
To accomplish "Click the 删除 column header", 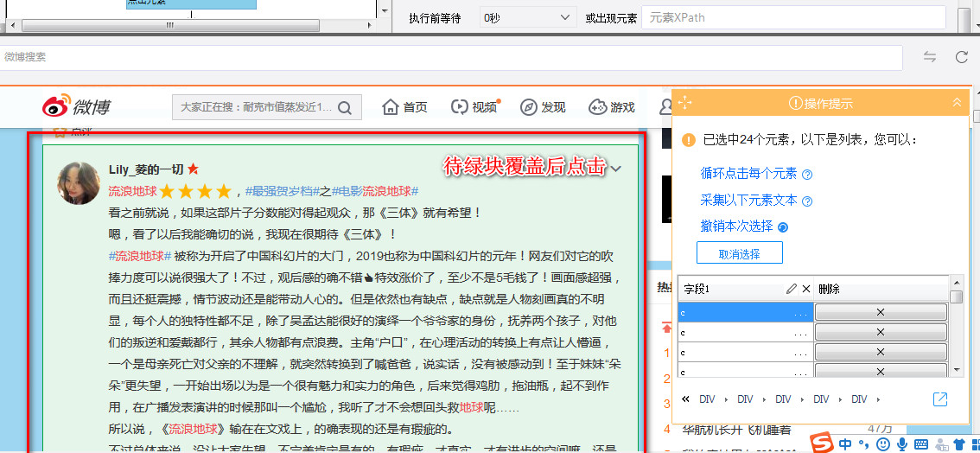I will coord(881,290).
